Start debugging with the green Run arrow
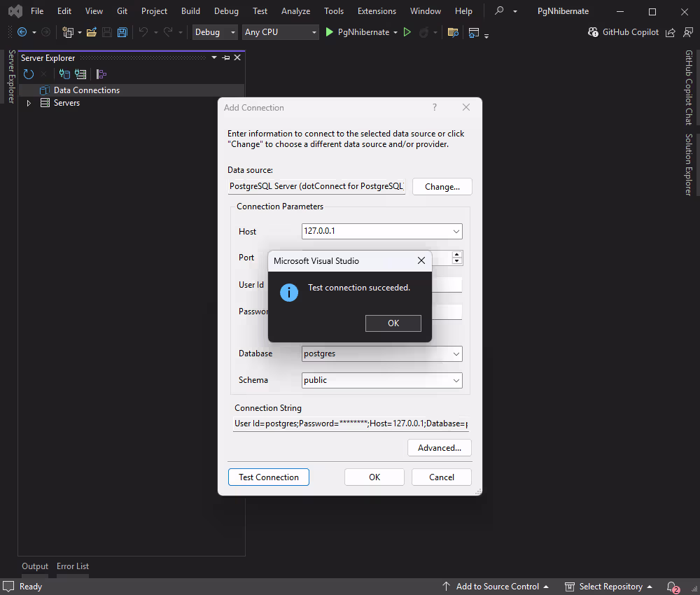 [x=329, y=32]
